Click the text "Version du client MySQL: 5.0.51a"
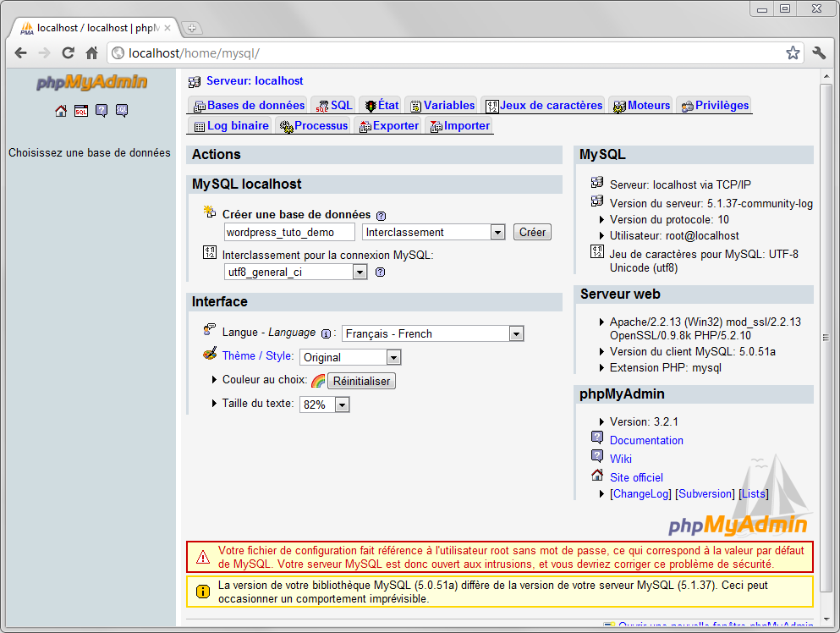840x633 pixels. [693, 351]
